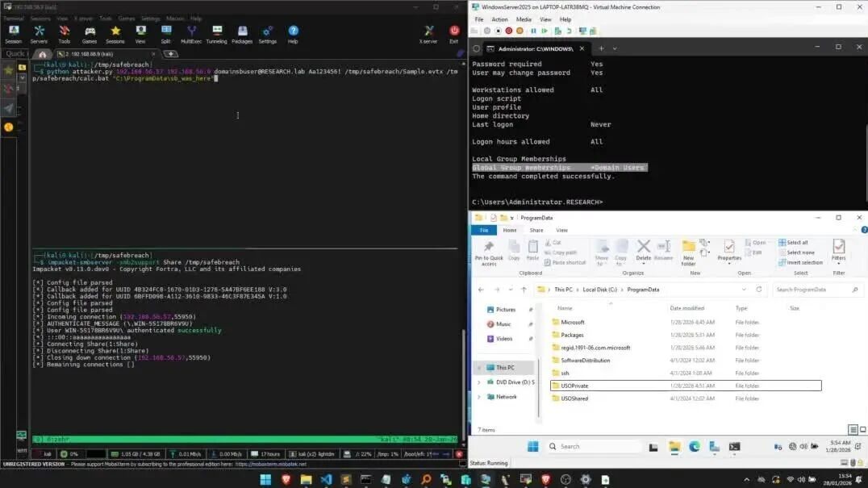
Task: Expand the Network tree node
Action: 479,397
